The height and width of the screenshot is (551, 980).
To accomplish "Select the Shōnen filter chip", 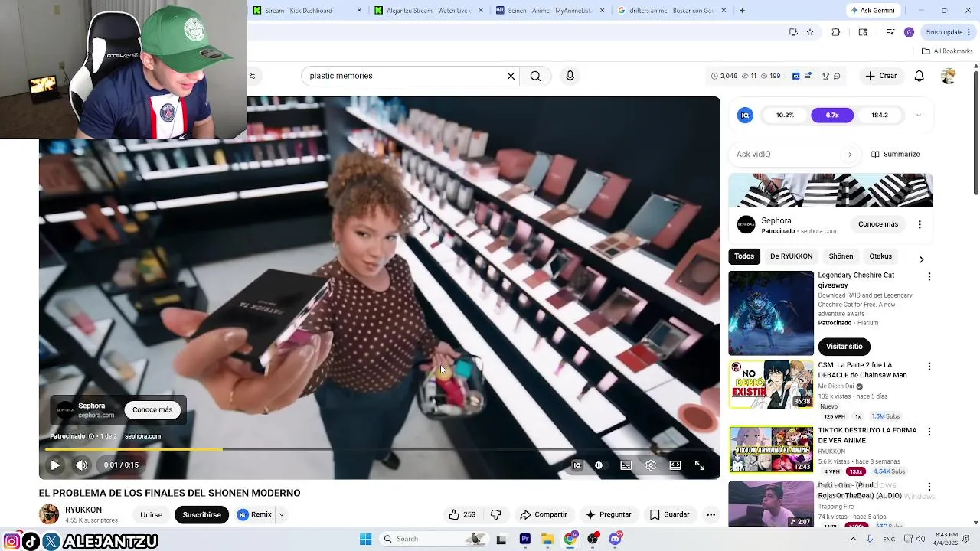I will point(841,256).
